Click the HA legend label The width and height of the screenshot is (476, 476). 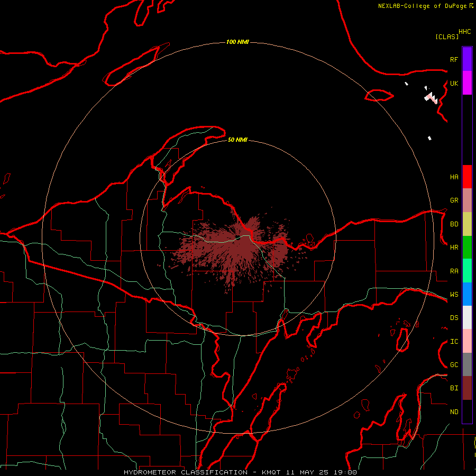click(454, 177)
